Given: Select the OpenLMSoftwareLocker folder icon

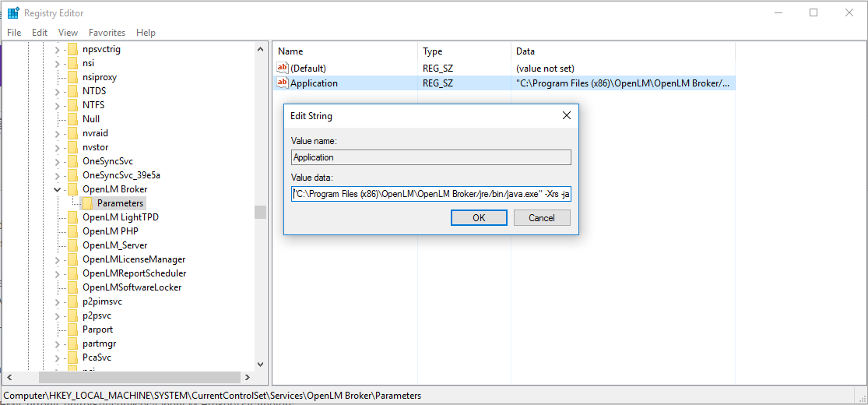Looking at the screenshot, I should click(x=72, y=287).
